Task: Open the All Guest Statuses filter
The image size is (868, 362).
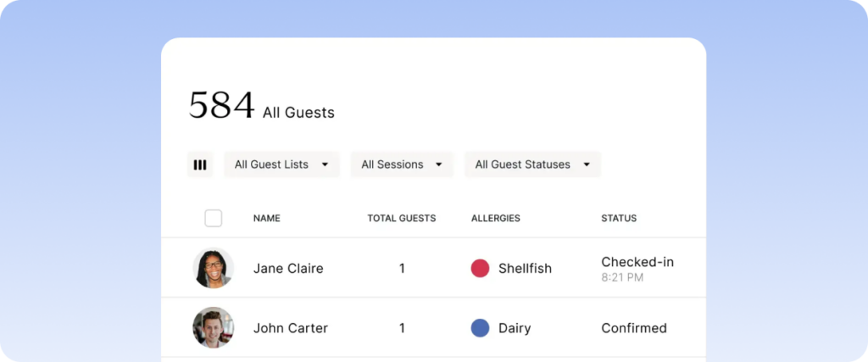Action: pos(532,165)
